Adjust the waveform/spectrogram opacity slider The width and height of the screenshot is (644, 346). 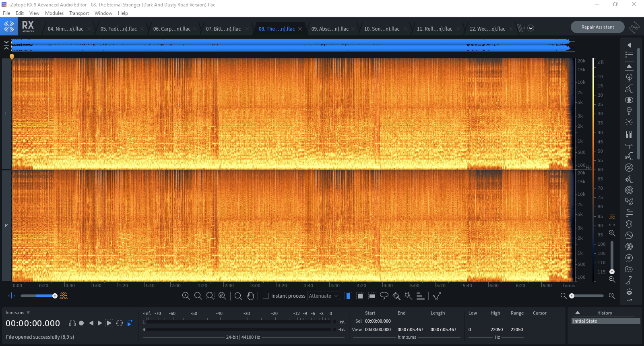[55, 296]
